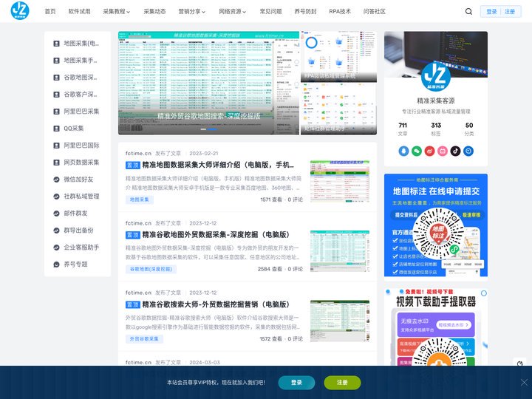
Task: Select the second blue carousel indicator
Action: (212, 129)
